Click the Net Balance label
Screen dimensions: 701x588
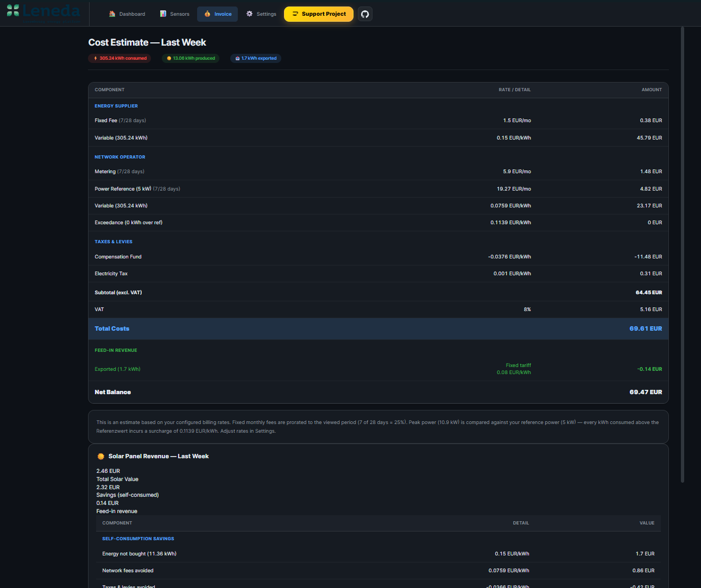(113, 392)
